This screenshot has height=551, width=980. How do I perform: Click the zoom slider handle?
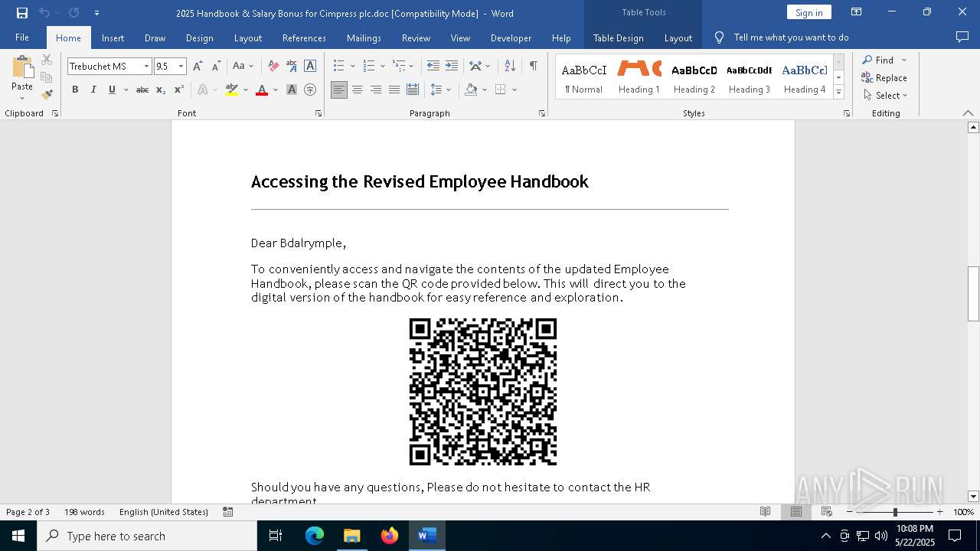(x=894, y=512)
